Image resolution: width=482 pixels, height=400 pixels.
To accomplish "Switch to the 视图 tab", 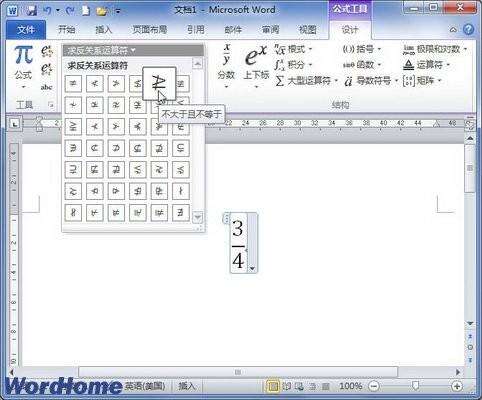I will point(307,30).
